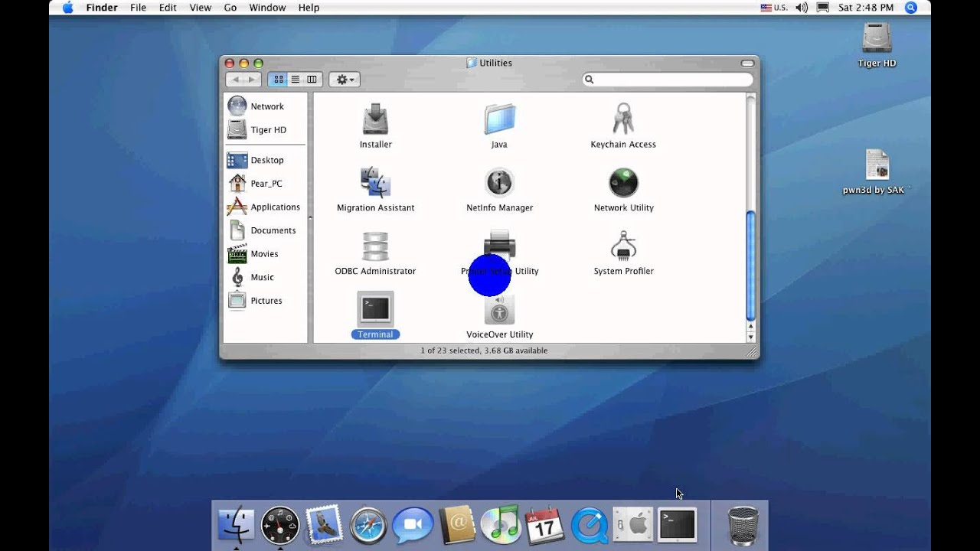Open Mail from the Dock
The image size is (980, 551).
[324, 525]
